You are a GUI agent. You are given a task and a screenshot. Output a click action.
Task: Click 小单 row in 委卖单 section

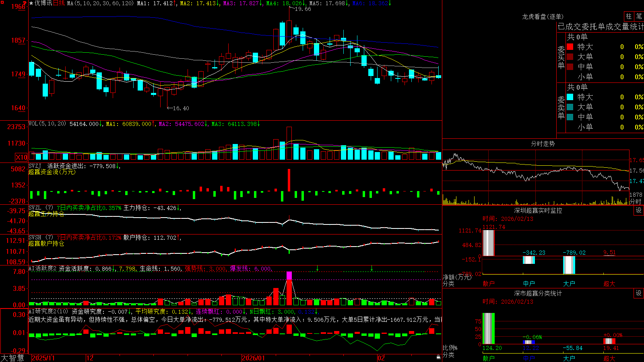(x=604, y=127)
